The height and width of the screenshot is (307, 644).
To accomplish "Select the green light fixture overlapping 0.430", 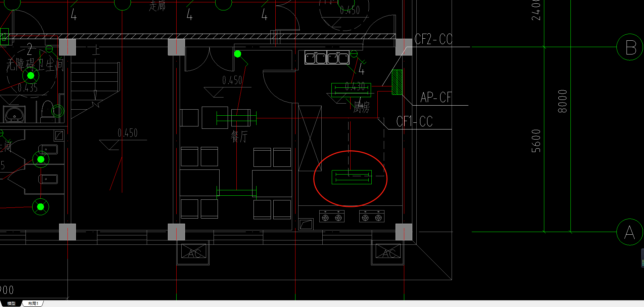I will 351,90.
